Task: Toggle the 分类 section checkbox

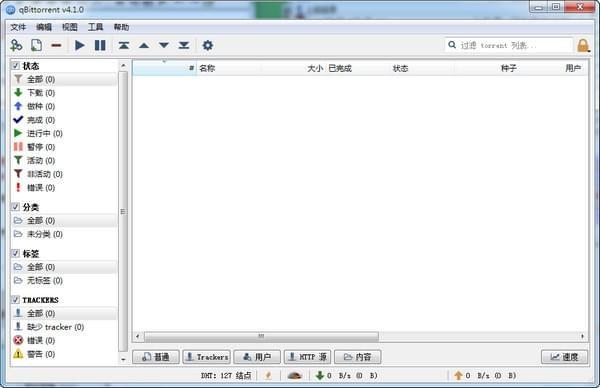Action: point(15,207)
